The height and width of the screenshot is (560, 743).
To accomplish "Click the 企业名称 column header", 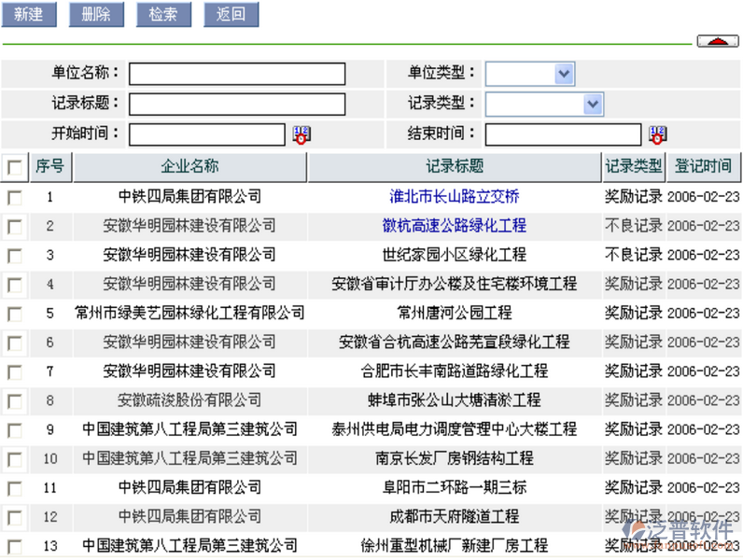I will pos(189,167).
